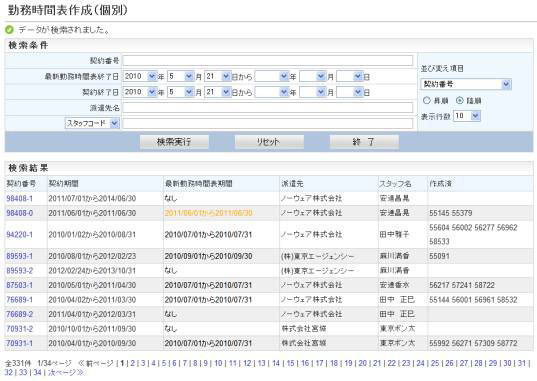The image size is (537, 381).
Task: Open the 並び変え項目 dropdown showing 契約番号
Action: pos(466,84)
